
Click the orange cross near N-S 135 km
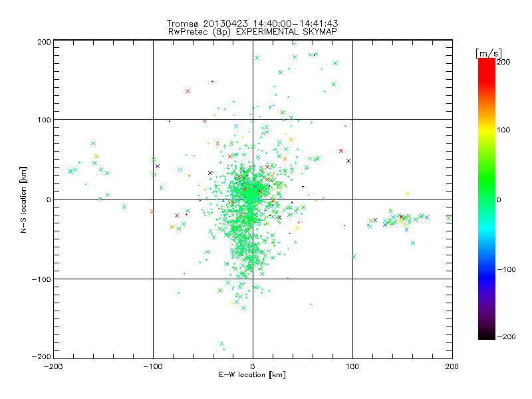(188, 91)
